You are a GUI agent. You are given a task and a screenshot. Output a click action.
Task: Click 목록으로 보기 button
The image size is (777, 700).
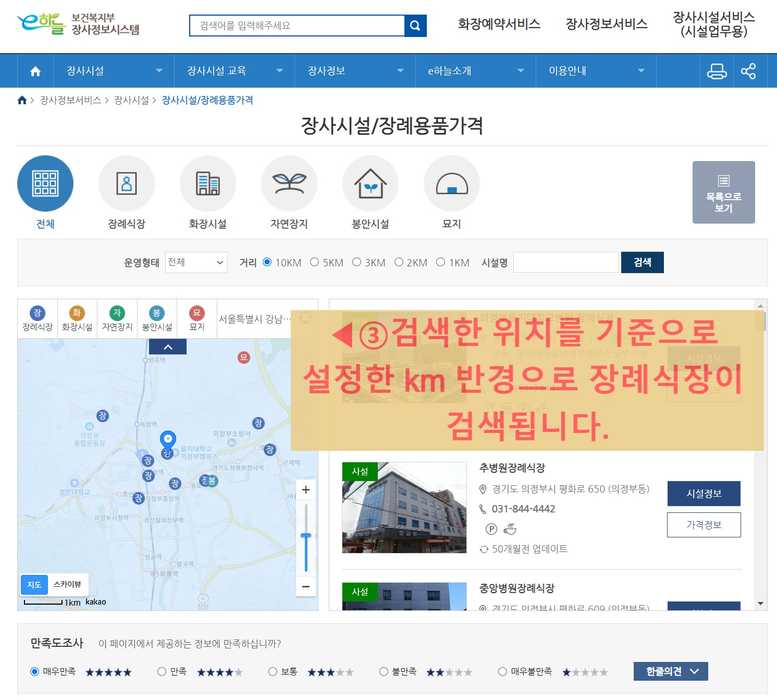pyautogui.click(x=724, y=192)
